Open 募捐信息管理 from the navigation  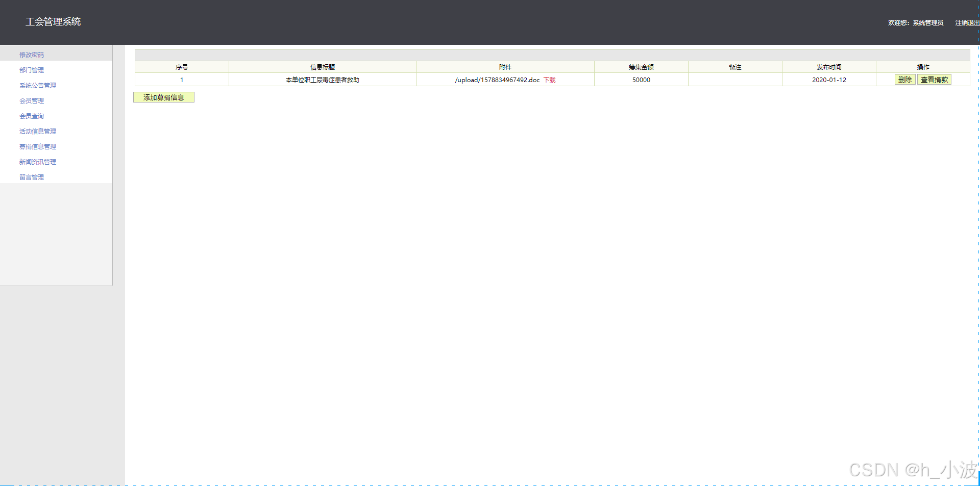point(37,146)
